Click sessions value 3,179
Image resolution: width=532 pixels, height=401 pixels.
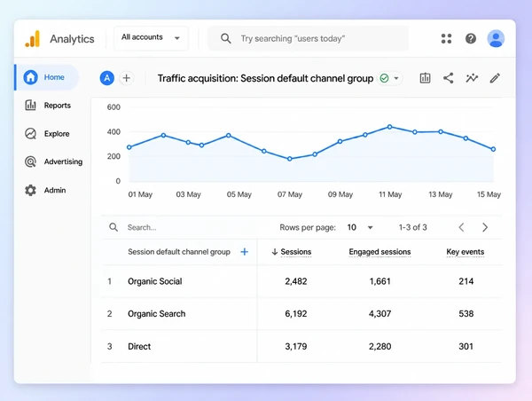pyautogui.click(x=296, y=346)
